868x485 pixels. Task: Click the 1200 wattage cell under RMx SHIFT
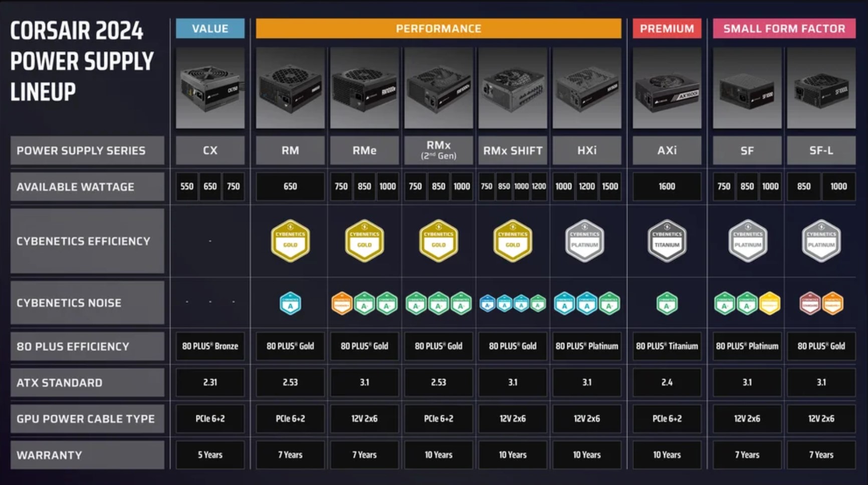pos(539,187)
